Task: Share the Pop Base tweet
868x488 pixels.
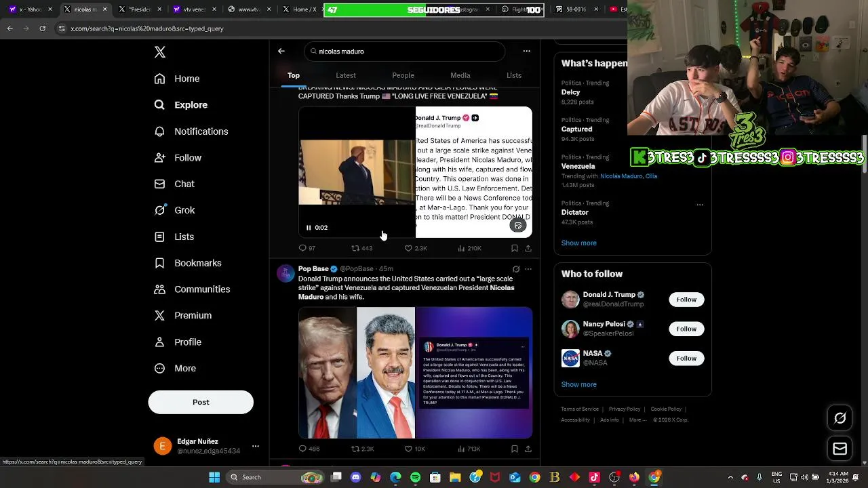Action: 528,449
